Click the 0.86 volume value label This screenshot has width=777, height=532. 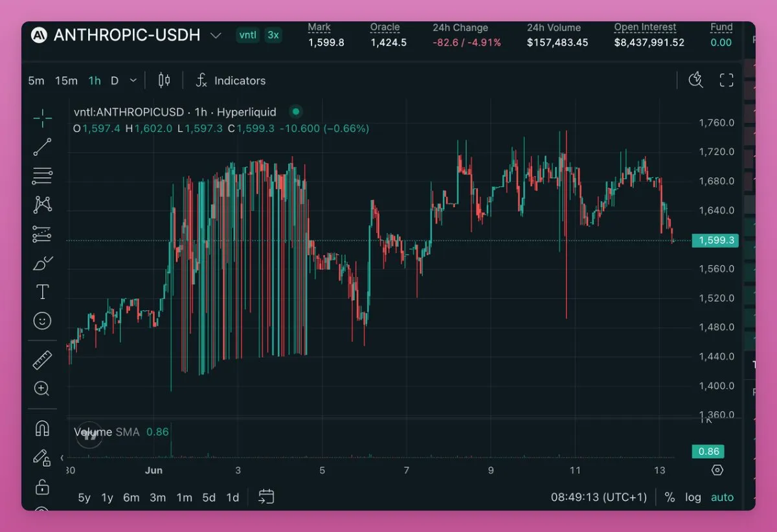coord(708,451)
